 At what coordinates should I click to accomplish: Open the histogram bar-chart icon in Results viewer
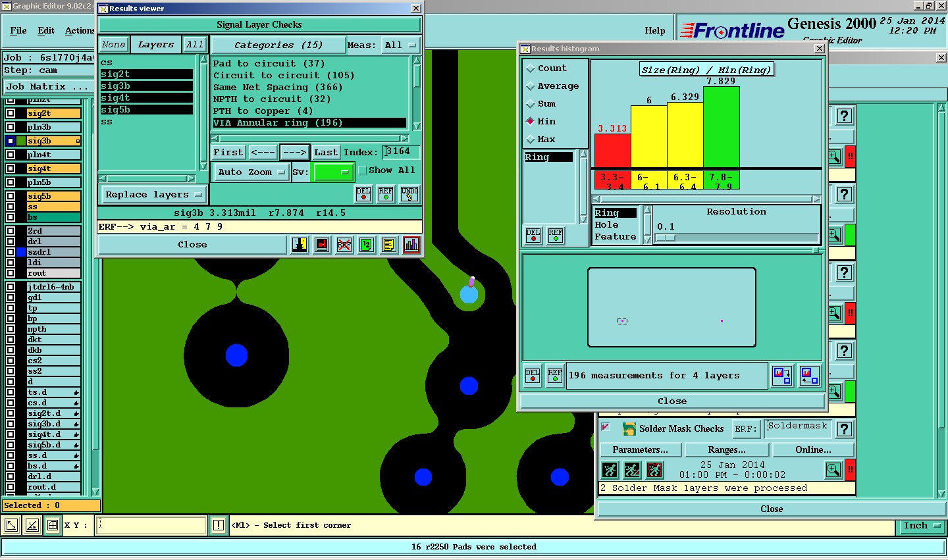tap(411, 245)
